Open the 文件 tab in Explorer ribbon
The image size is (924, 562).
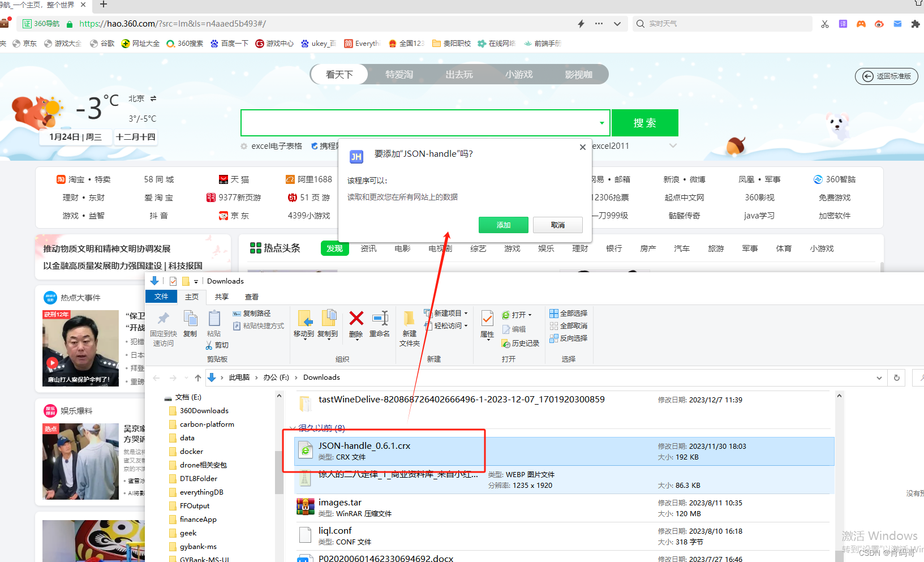coord(161,297)
